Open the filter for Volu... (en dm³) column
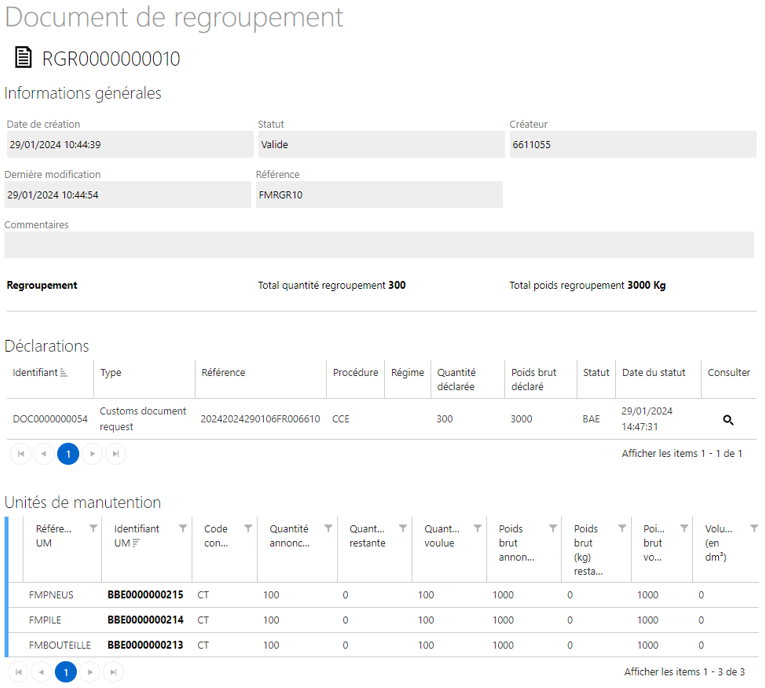Image resolution: width=765 pixels, height=688 pixels. point(754,528)
